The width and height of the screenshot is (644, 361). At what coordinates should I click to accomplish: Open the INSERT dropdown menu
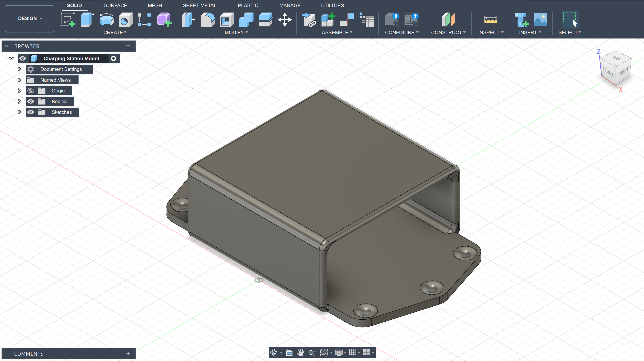530,32
